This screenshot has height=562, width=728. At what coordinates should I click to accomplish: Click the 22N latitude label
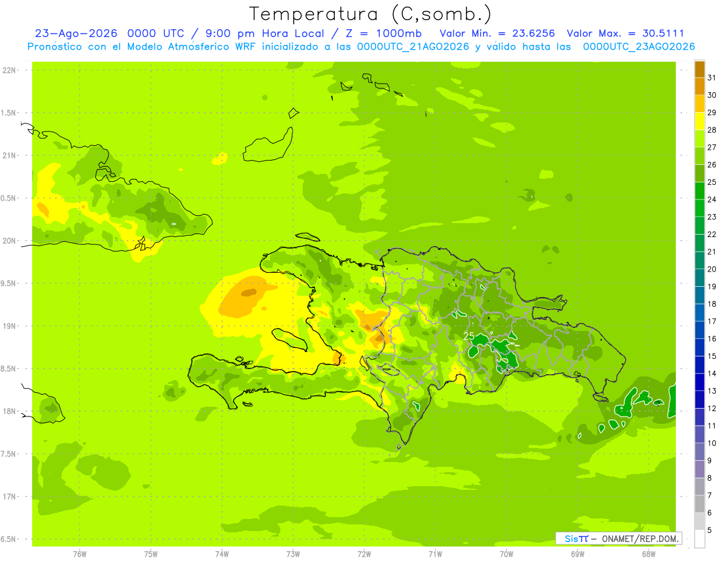[x=10, y=70]
